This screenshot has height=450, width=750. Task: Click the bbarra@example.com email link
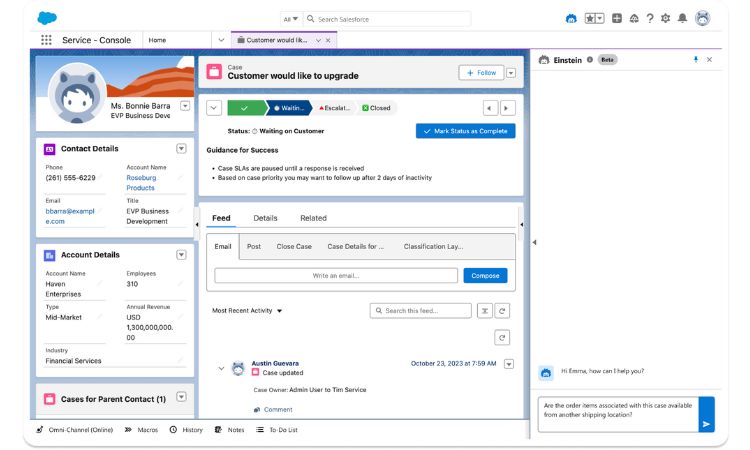(70, 217)
